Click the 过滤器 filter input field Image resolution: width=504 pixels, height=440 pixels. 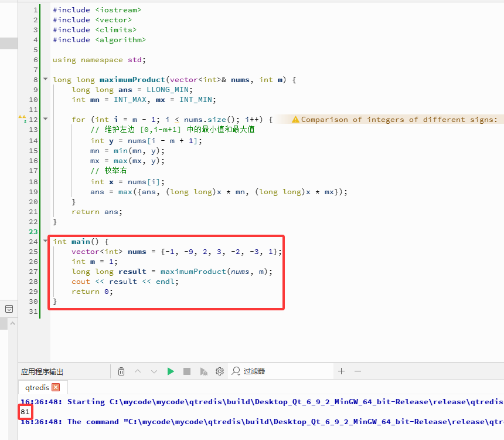click(x=281, y=371)
